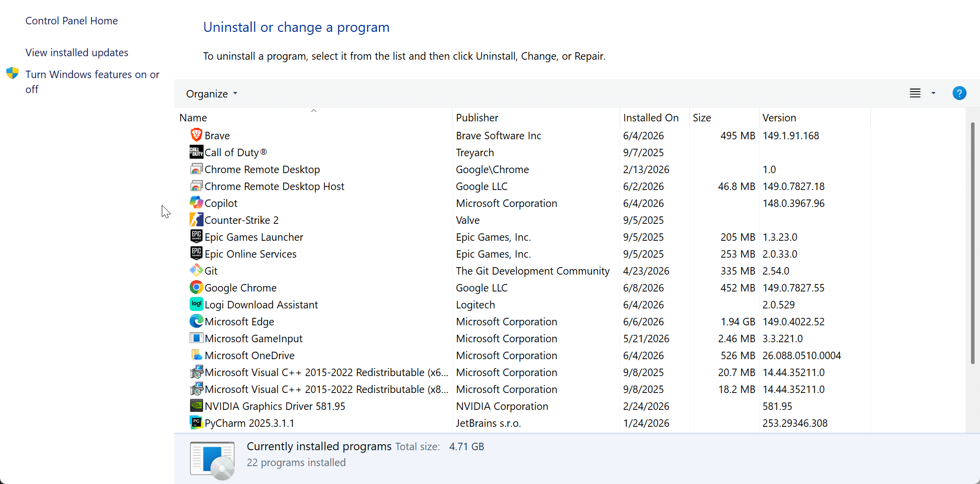Open the help question mark button
This screenshot has width=980, height=484.
[x=959, y=93]
